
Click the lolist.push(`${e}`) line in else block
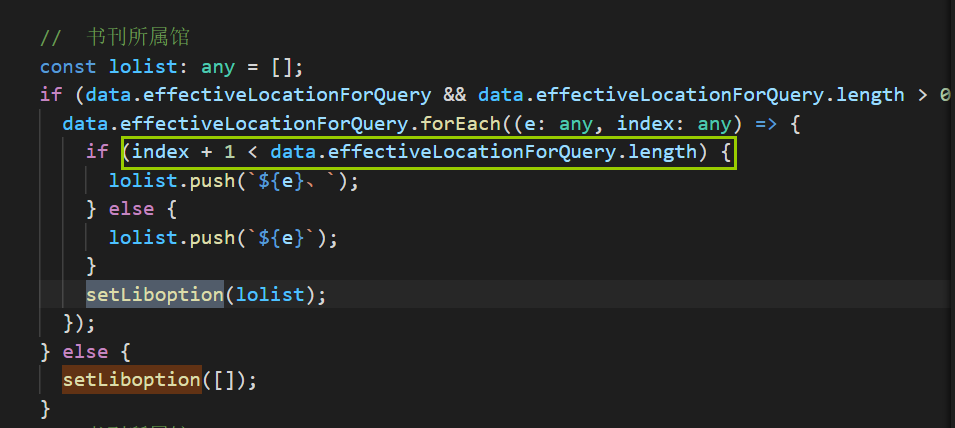coord(223,237)
